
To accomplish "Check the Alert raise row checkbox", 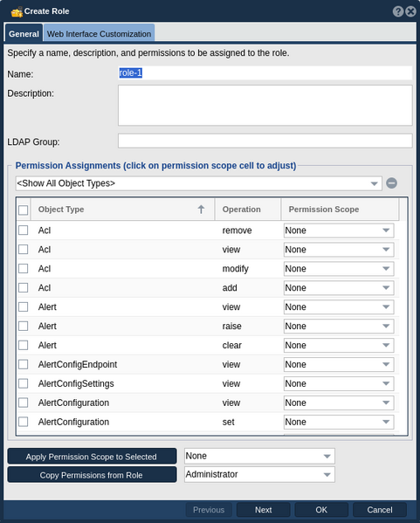I will click(x=23, y=327).
